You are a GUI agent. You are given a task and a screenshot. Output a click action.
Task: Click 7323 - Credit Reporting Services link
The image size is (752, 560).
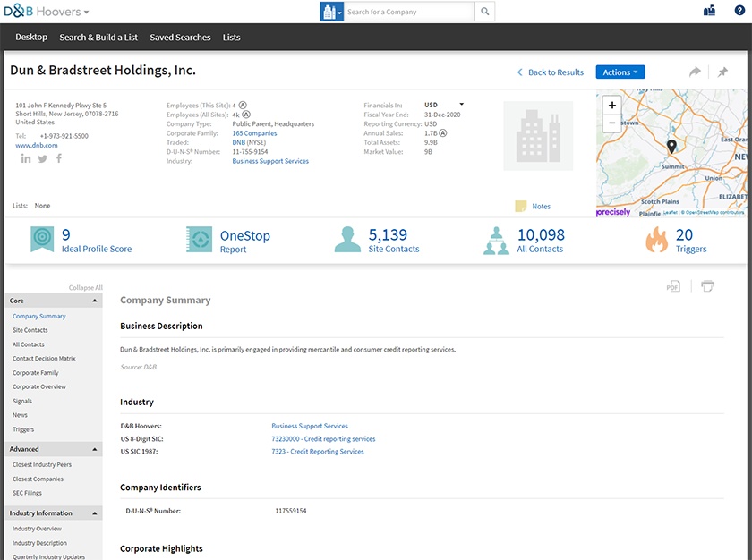click(318, 451)
